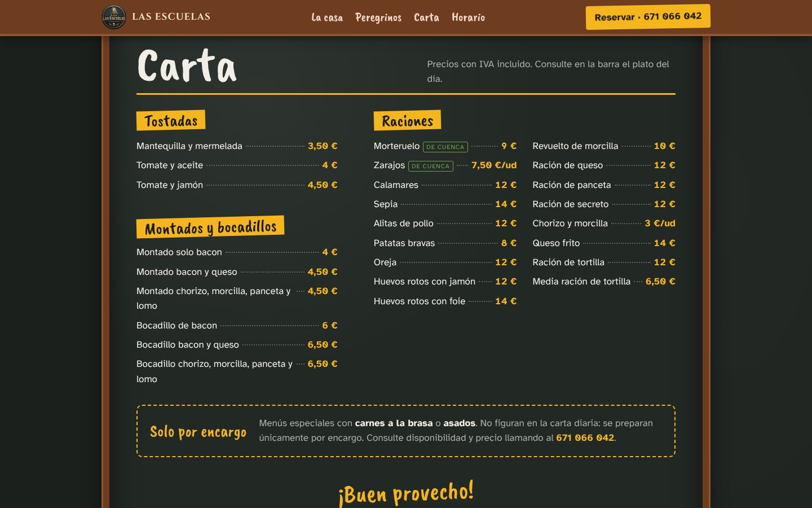Screen dimensions: 812x508
Task: Click the Raciones section heading
Action: [407, 121]
